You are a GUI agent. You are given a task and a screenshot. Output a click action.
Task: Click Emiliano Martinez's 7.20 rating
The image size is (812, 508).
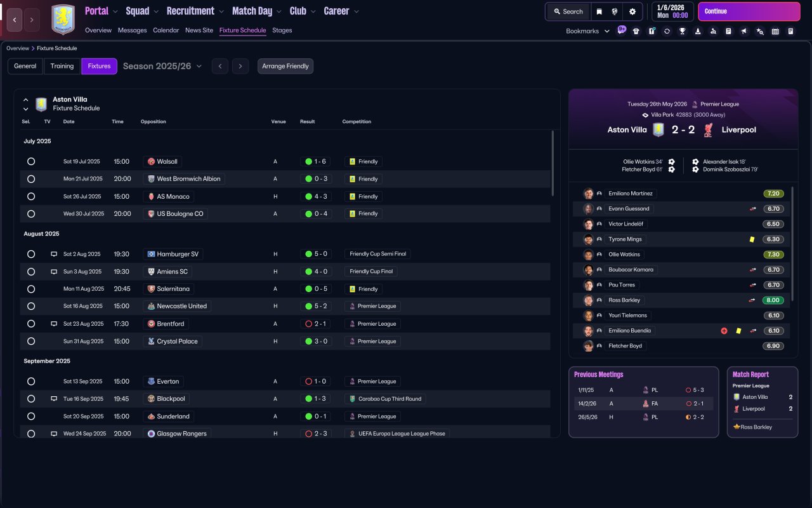coord(773,194)
